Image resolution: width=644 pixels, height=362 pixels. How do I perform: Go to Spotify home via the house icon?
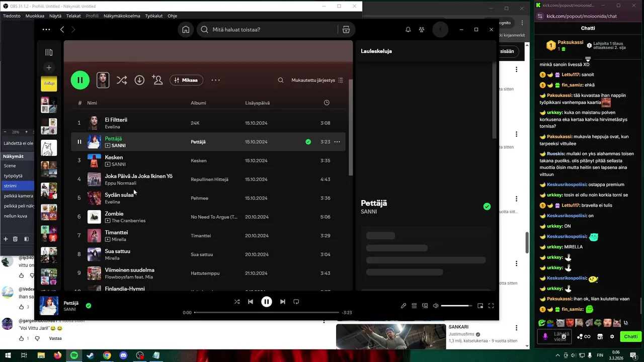tap(186, 30)
